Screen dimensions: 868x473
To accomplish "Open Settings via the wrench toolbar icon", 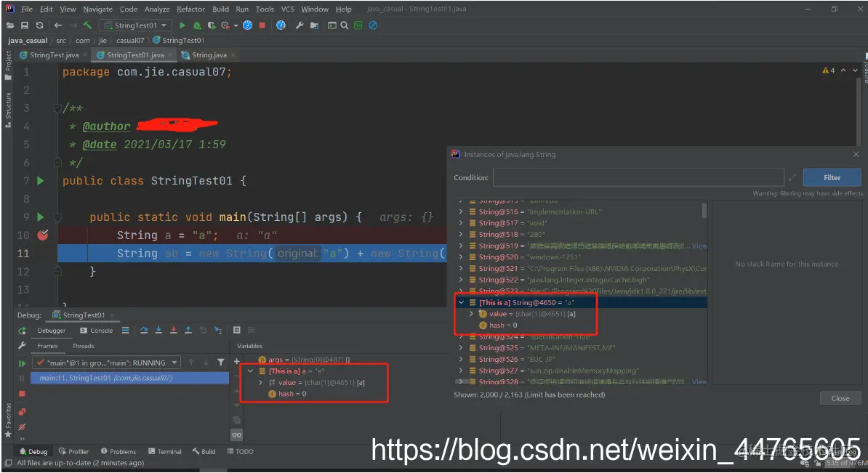I will pos(300,25).
